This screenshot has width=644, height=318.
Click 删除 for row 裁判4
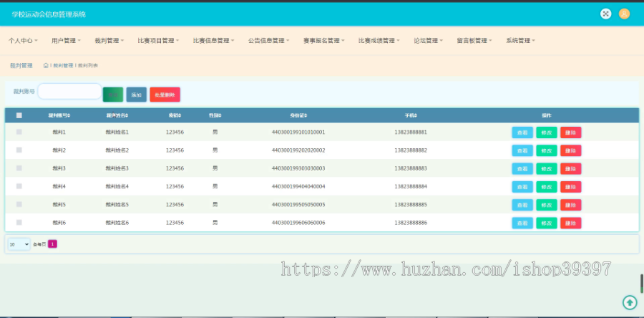pos(571,186)
